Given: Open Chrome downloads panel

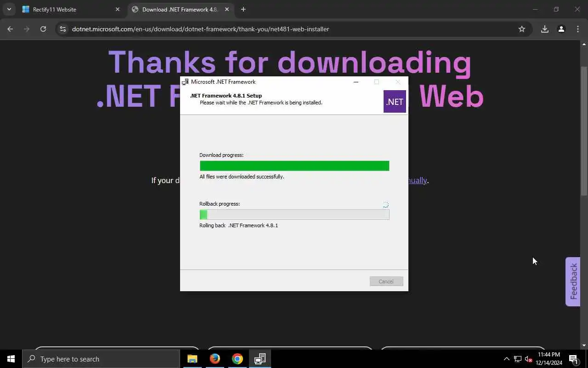Looking at the screenshot, I should click(x=545, y=29).
